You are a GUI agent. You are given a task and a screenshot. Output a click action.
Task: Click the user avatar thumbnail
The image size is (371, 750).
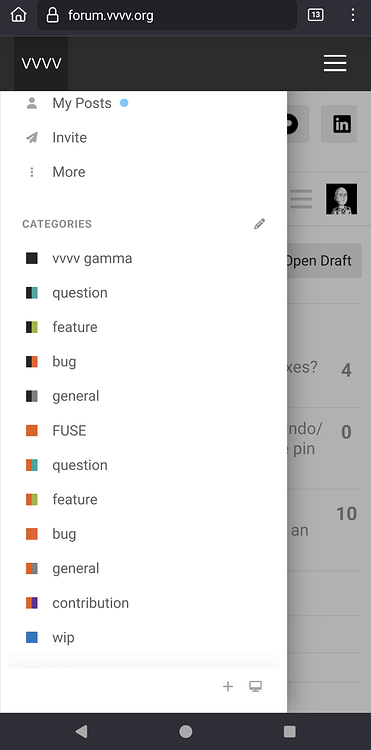[x=341, y=199]
